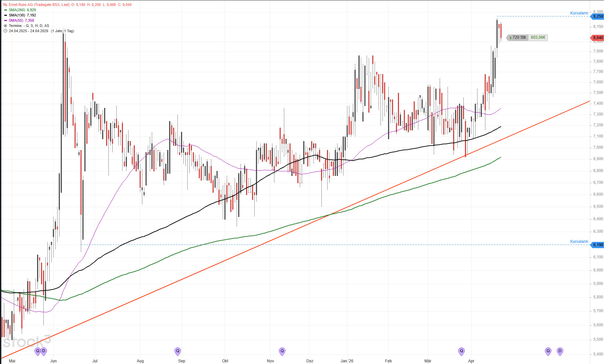604x364 pixels.
Task: Click the candlestick chart-type icon beside Ernst Russ AG
Action: (5, 5)
